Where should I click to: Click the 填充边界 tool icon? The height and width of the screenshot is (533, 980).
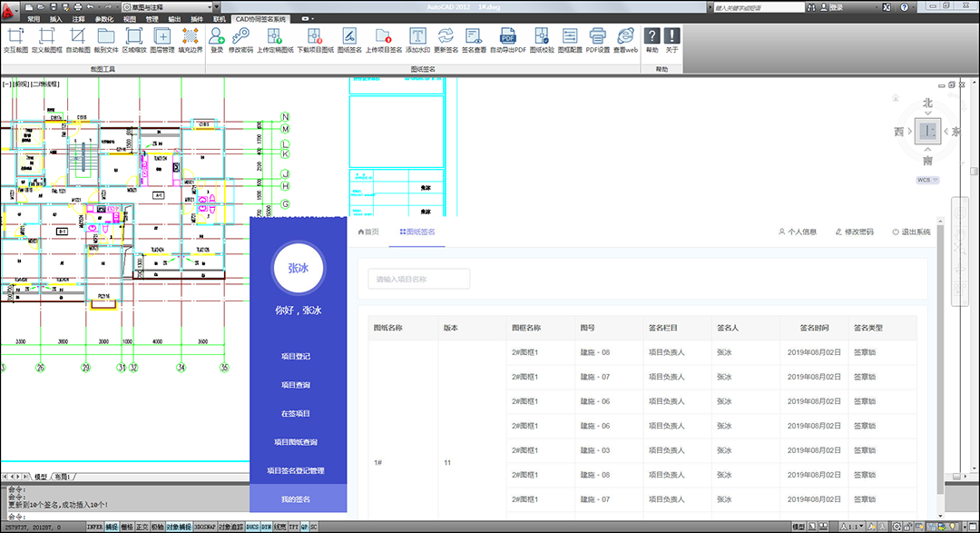(190, 36)
